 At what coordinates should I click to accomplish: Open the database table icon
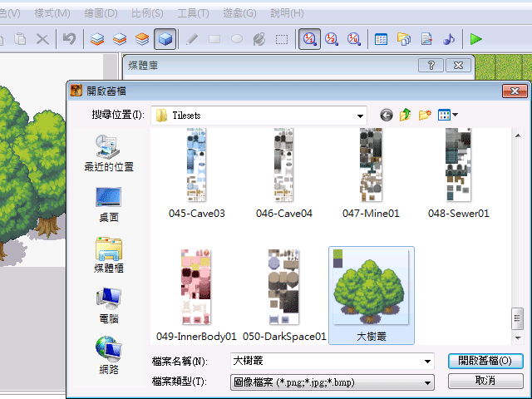(381, 39)
